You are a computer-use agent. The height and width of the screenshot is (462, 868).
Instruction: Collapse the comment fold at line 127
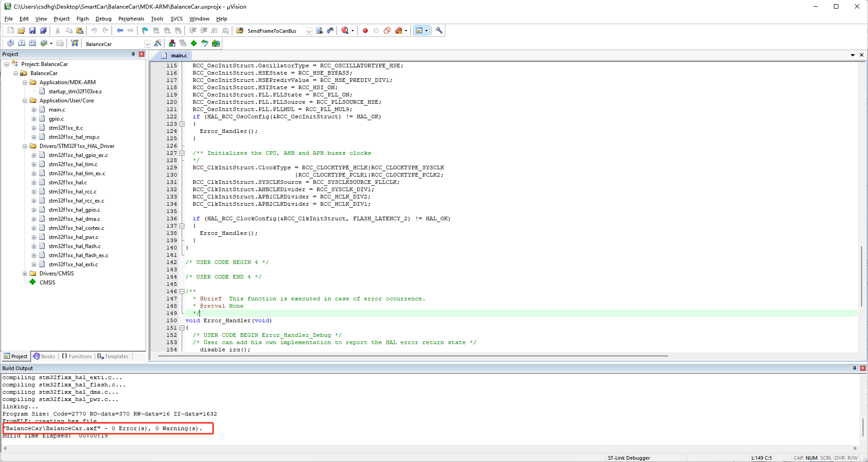pos(182,153)
